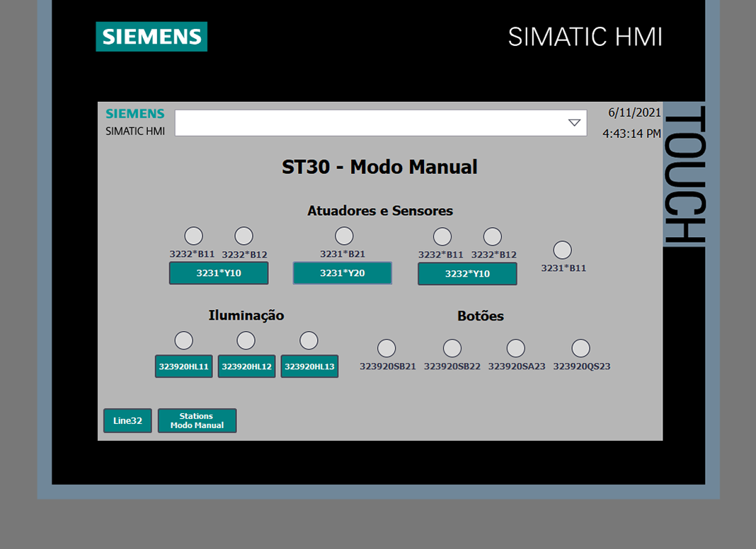
Task: Click the 3232*B12 indicator above the 3231*Y10 button
Action: [x=244, y=236]
